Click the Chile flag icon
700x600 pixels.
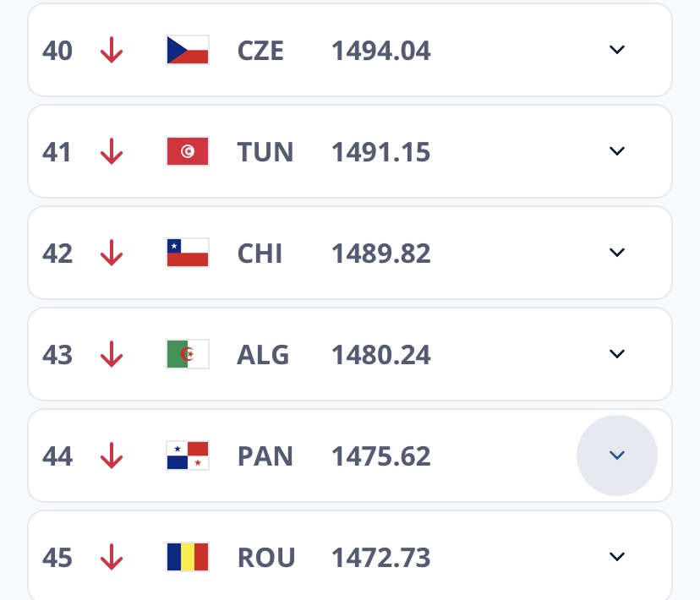[188, 254]
